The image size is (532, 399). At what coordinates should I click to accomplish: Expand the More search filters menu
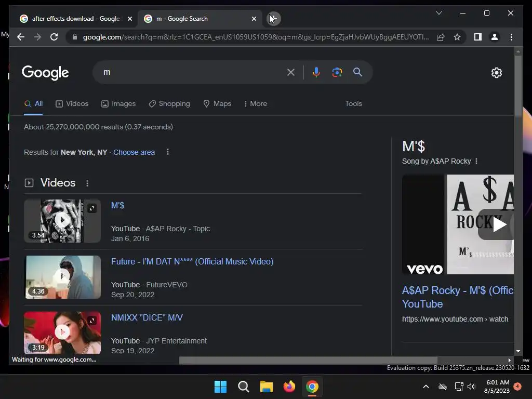coord(256,104)
